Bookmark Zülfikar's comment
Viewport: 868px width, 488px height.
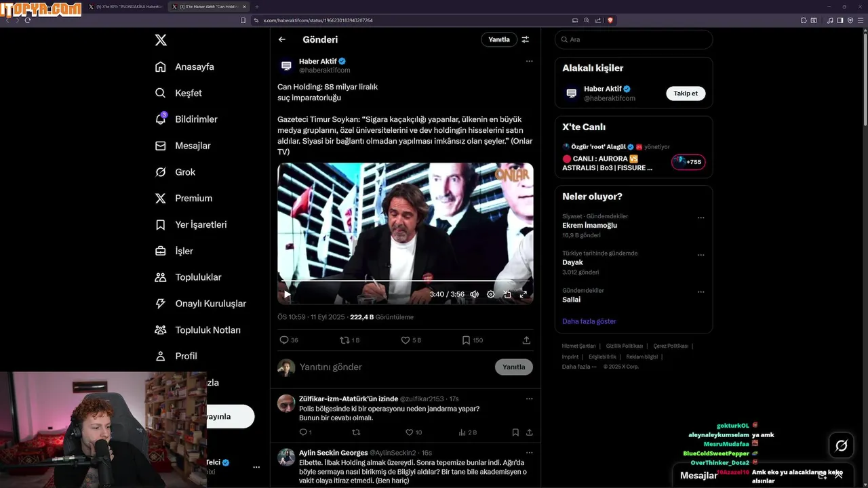click(x=515, y=432)
